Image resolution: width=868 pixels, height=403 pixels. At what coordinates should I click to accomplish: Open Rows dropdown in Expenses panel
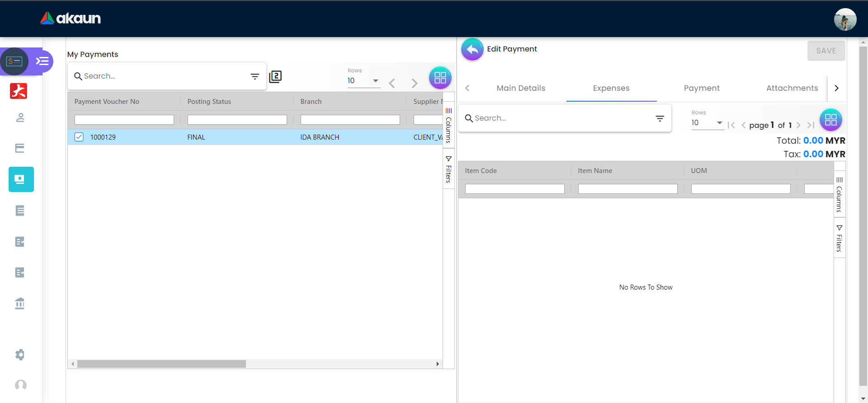coord(707,123)
